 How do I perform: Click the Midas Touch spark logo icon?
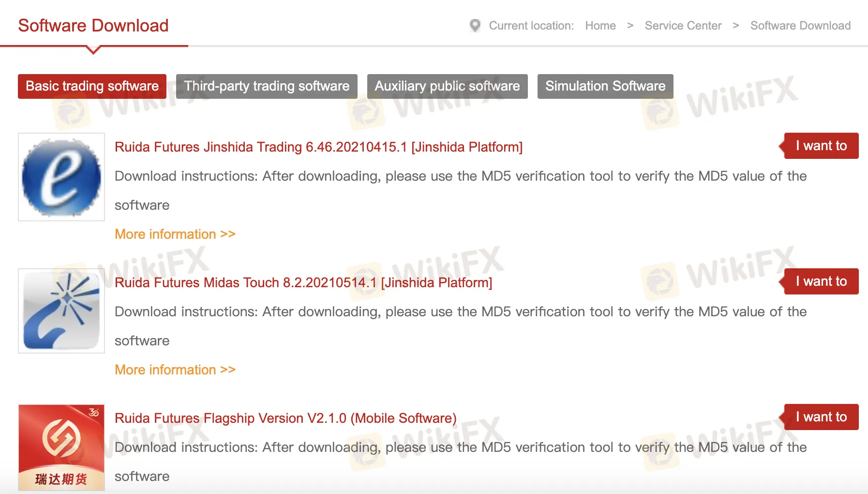tap(61, 310)
